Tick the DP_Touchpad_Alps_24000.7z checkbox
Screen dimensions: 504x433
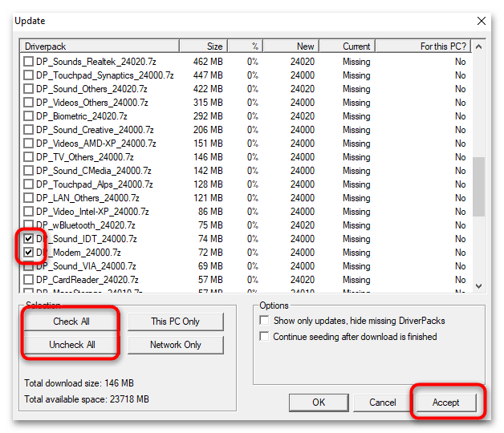pyautogui.click(x=29, y=184)
